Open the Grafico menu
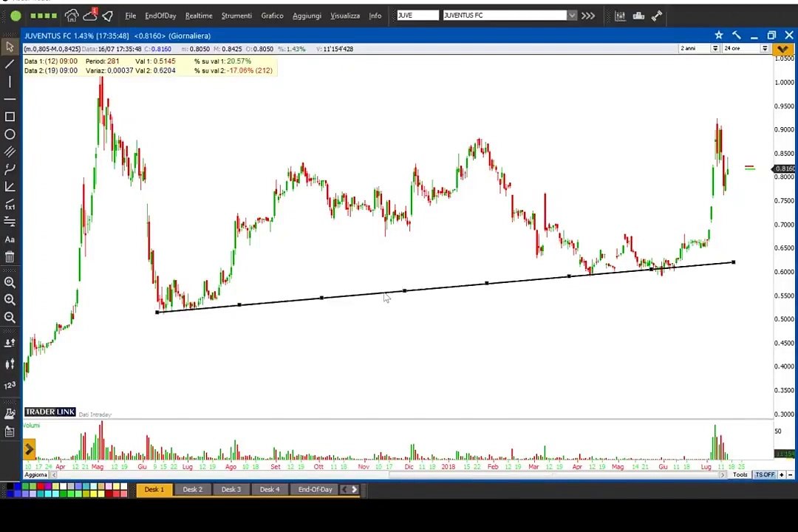The height and width of the screenshot is (532, 798). coord(272,16)
